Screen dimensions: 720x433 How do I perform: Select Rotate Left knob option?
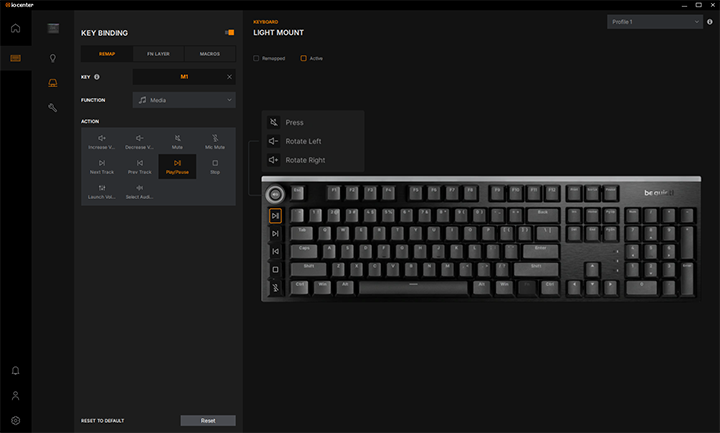(303, 141)
